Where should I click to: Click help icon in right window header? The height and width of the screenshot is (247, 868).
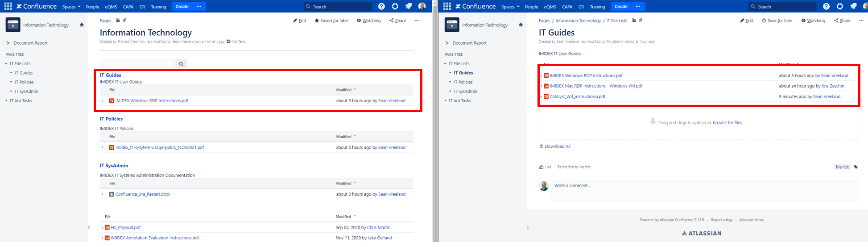826,7
